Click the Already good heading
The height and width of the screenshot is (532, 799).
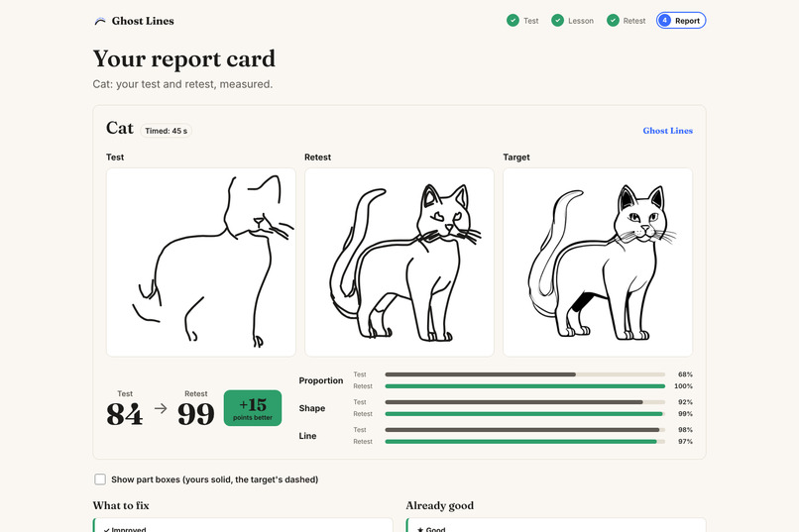click(x=440, y=505)
